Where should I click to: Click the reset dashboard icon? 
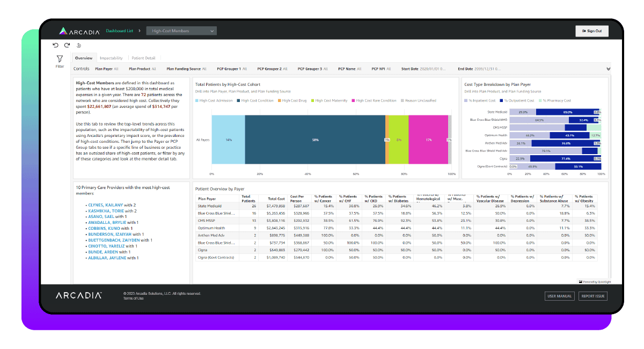(79, 46)
